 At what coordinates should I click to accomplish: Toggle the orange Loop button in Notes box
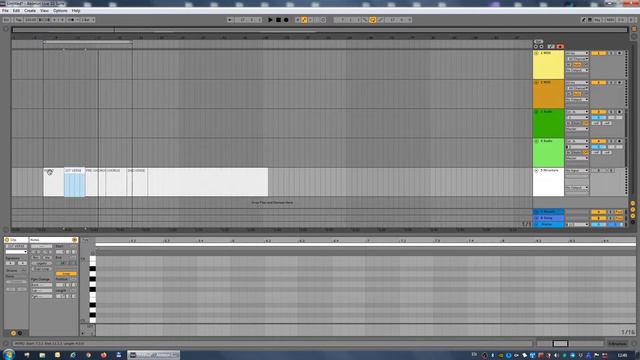pyautogui.click(x=66, y=273)
